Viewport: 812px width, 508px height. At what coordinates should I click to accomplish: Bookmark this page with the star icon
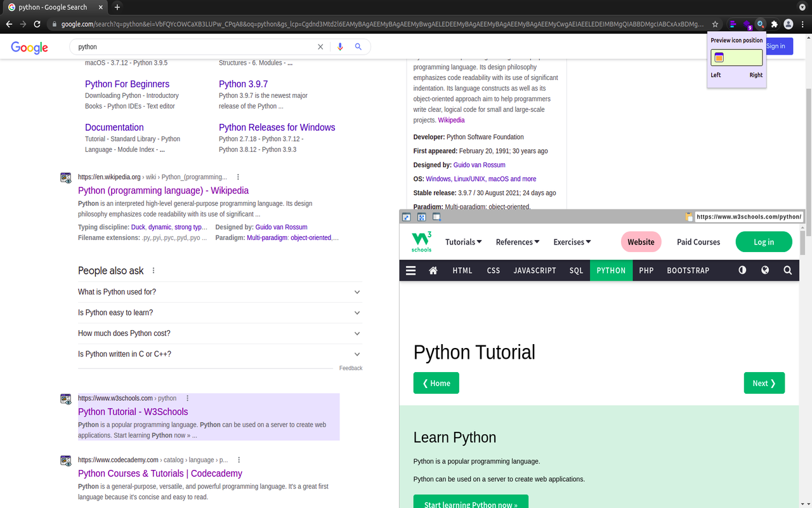[x=716, y=24]
